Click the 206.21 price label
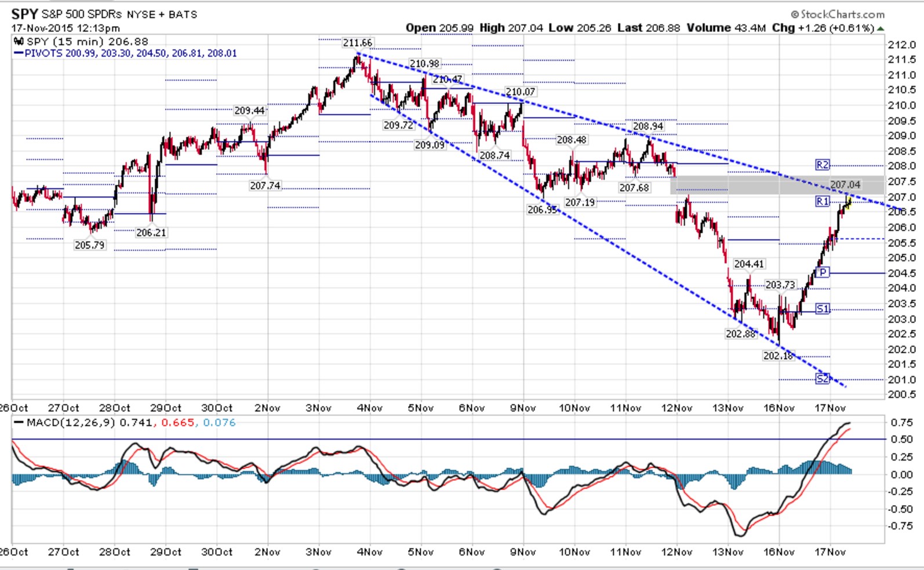924x570 pixels. point(151,232)
